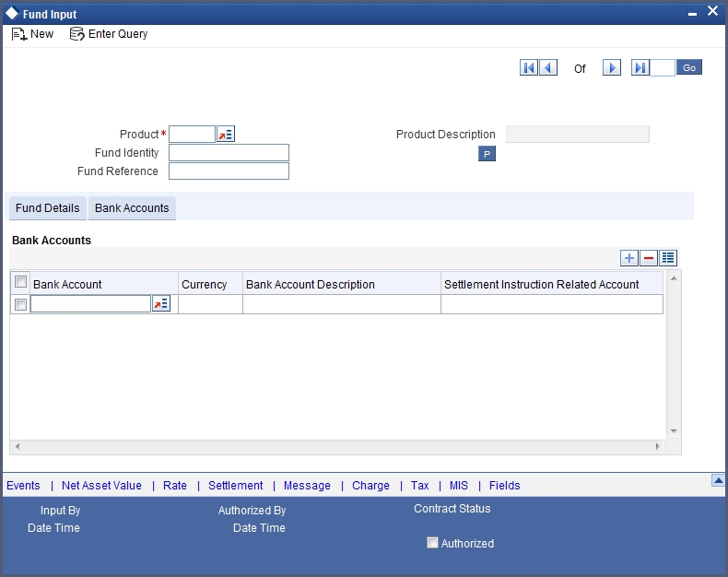Go to the first record
The width and height of the screenshot is (728, 577).
(528, 68)
